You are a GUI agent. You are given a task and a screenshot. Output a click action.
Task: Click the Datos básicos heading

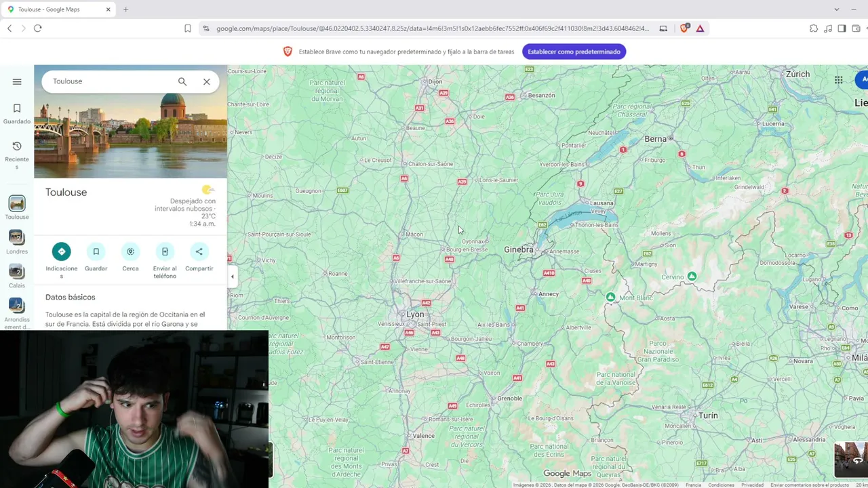[x=71, y=297]
